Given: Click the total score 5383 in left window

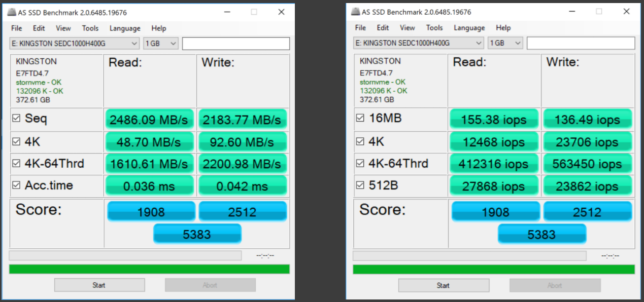Looking at the screenshot, I should (197, 234).
